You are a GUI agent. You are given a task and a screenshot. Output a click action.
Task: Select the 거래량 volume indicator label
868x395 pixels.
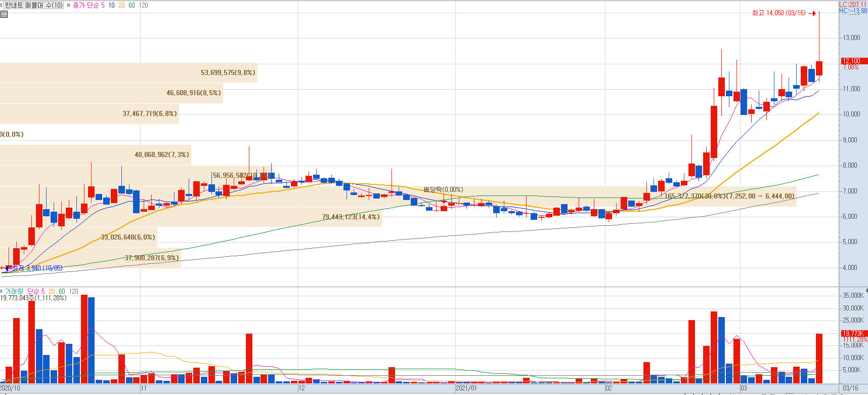(14, 291)
